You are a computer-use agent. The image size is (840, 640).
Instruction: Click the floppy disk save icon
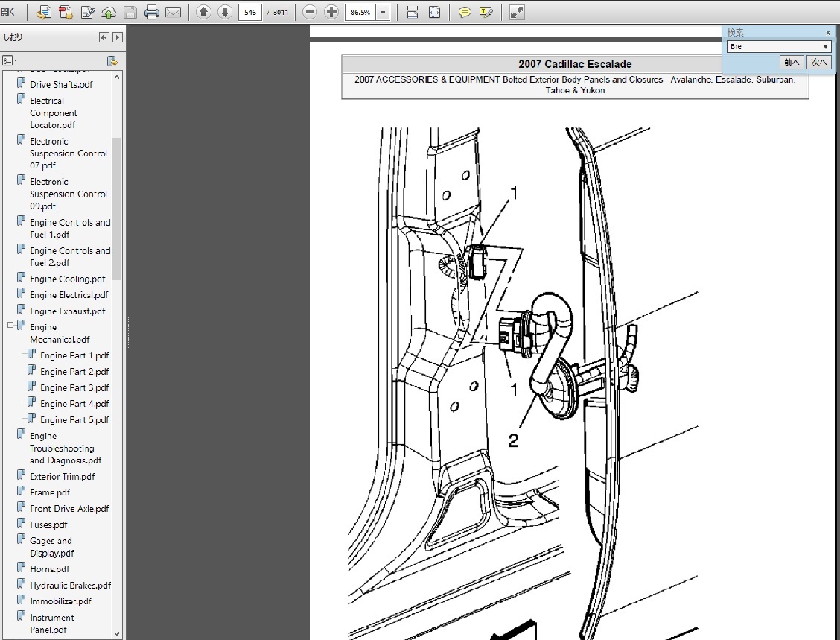[130, 13]
